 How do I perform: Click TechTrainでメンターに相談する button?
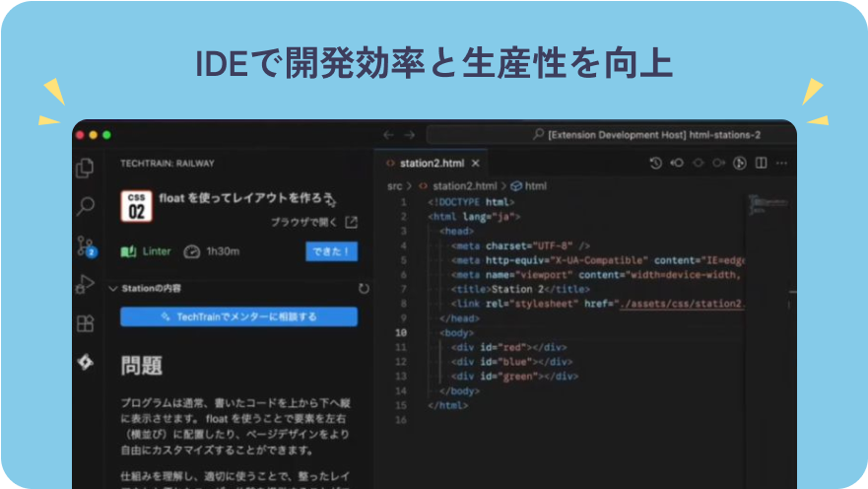point(238,316)
